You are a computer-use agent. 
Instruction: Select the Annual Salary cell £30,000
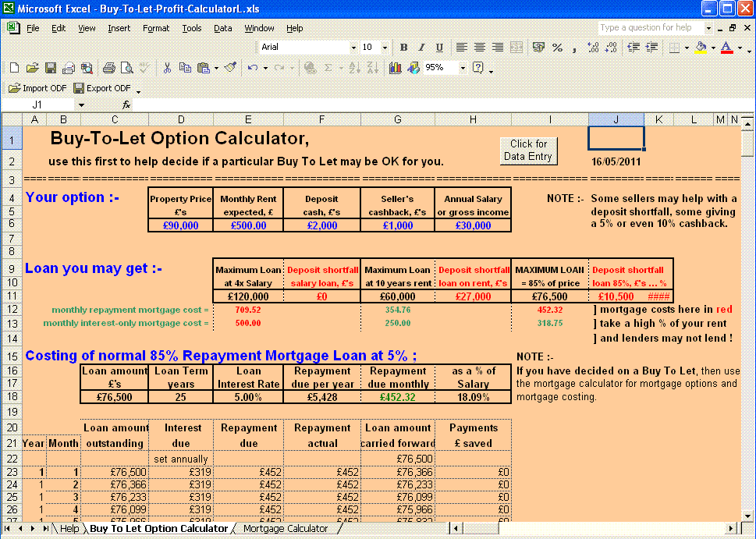(x=473, y=225)
